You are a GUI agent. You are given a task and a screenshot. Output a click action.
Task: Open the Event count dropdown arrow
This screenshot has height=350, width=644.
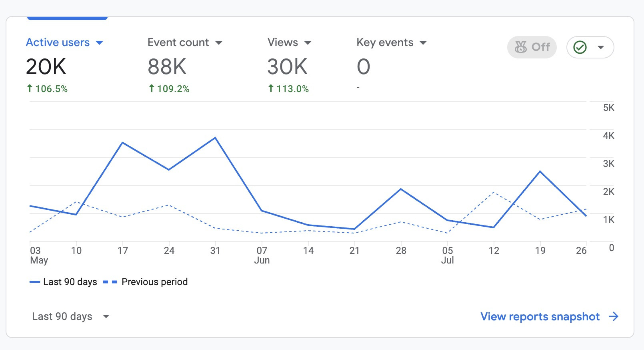pos(219,43)
